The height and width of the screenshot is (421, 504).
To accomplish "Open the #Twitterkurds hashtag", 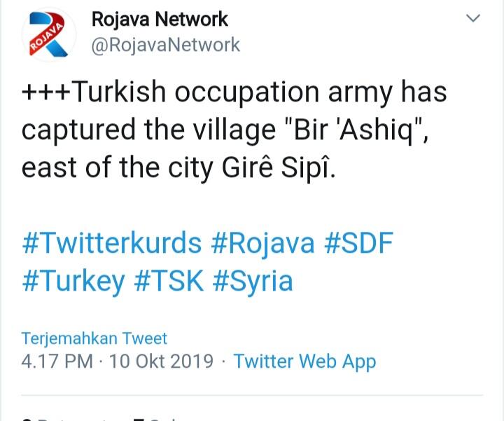I will click(x=112, y=243).
